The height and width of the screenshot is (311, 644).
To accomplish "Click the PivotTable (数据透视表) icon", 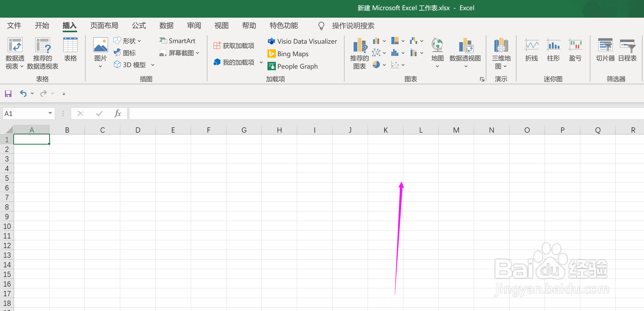I will [x=15, y=45].
